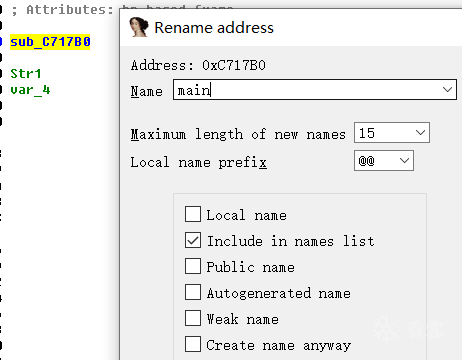Enable the Local name checkbox
The width and height of the screenshot is (462, 360).
(193, 214)
